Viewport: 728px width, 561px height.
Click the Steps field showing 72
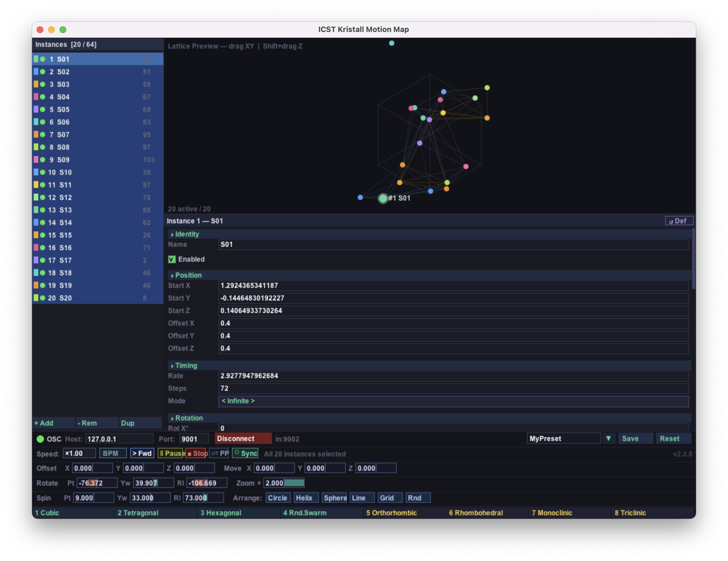coord(453,388)
